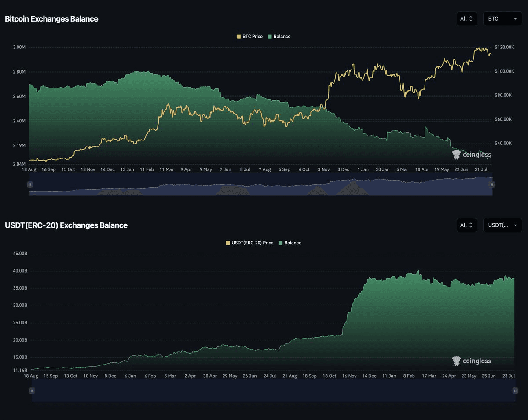Grab right range handle under Bitcoin chart
This screenshot has height=420, width=528.
click(492, 184)
